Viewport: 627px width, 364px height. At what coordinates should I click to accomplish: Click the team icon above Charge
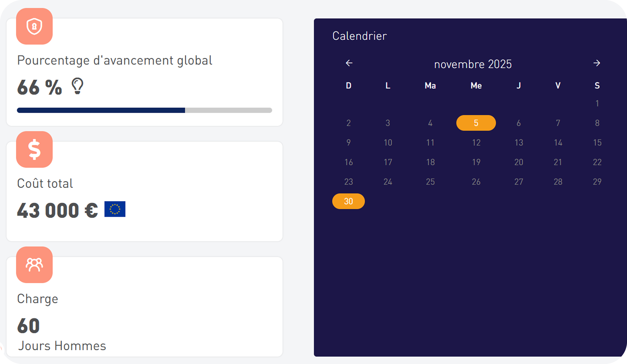[x=34, y=265]
